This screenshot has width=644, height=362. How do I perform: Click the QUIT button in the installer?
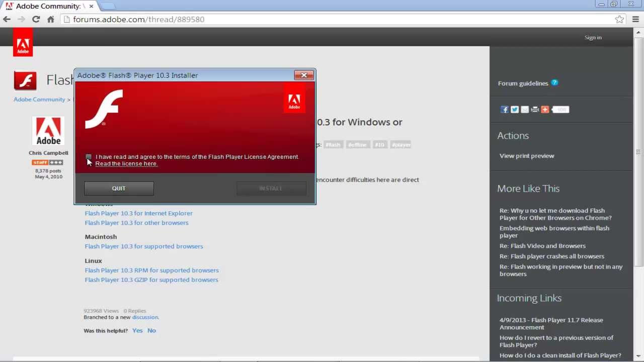pos(119,188)
